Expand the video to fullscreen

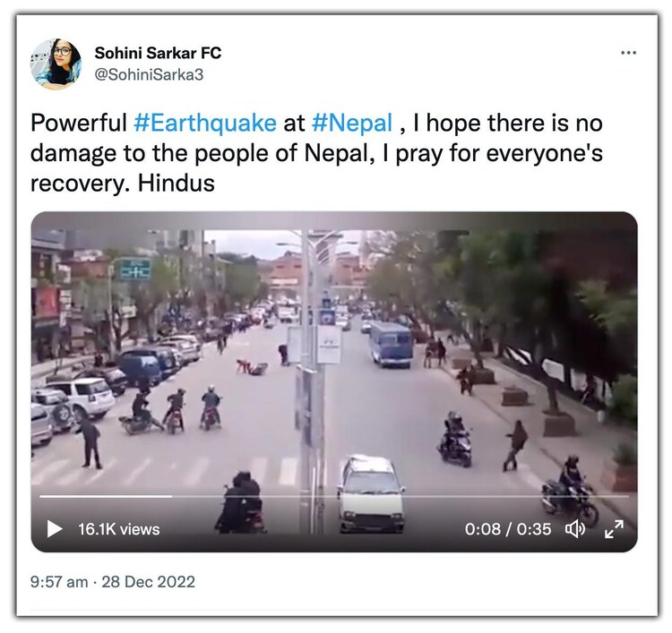pos(614,529)
